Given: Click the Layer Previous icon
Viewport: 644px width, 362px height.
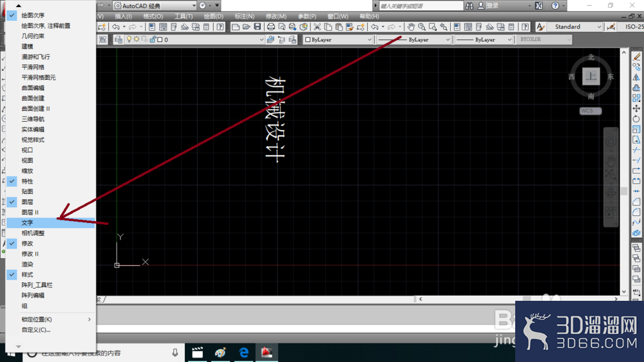Looking at the screenshot, I should (281, 40).
